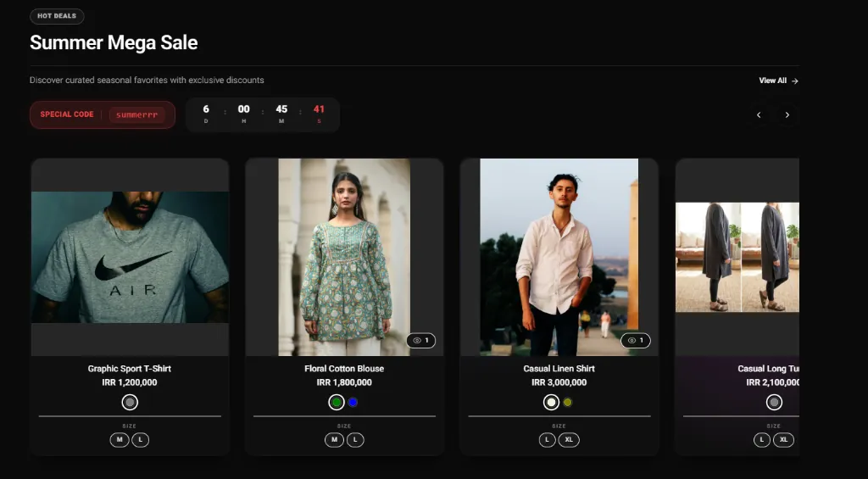This screenshot has height=479, width=868.
Task: Click the IRR 2,100,000 price
Action: coord(773,382)
